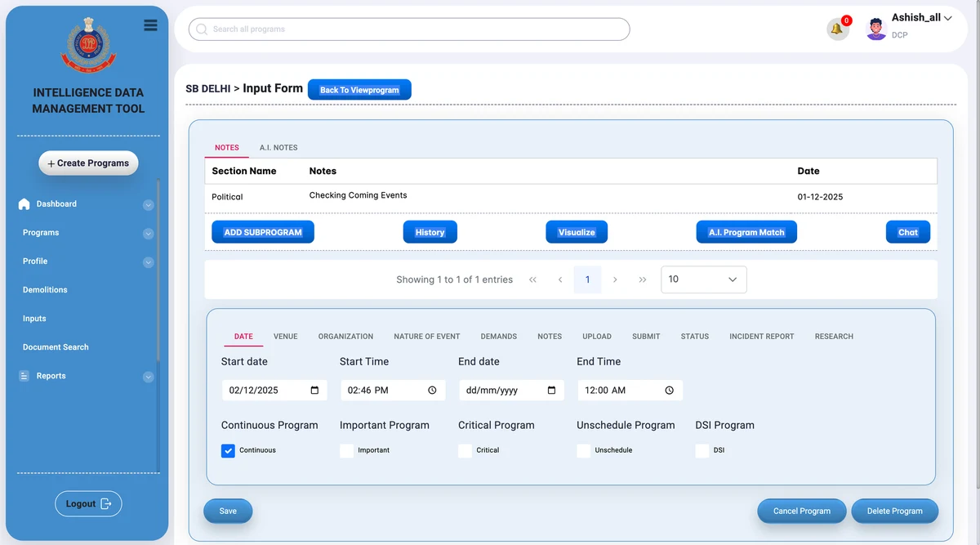This screenshot has height=545, width=980.
Task: Open the lower NOTES tab beside DEMANDS
Action: 550,337
